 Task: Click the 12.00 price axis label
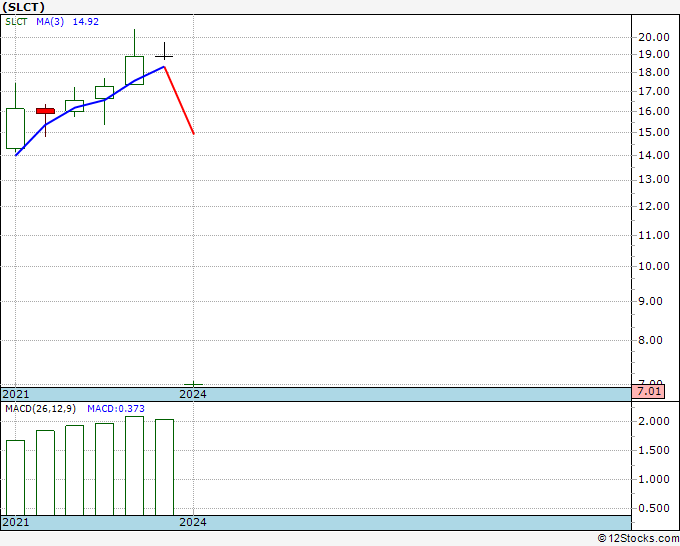pyautogui.click(x=654, y=206)
